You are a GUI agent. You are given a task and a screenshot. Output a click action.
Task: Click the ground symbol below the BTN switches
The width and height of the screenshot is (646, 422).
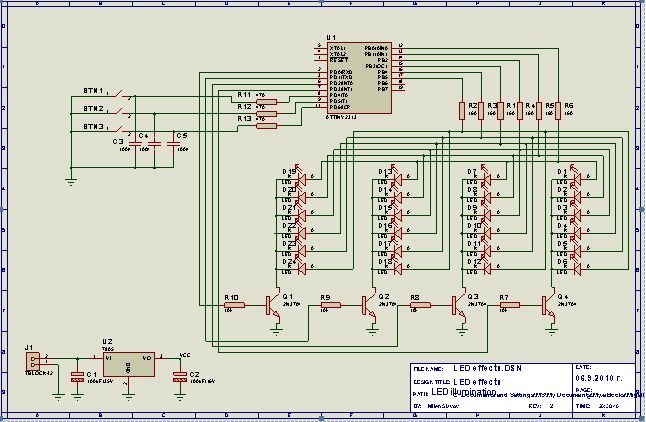click(71, 181)
